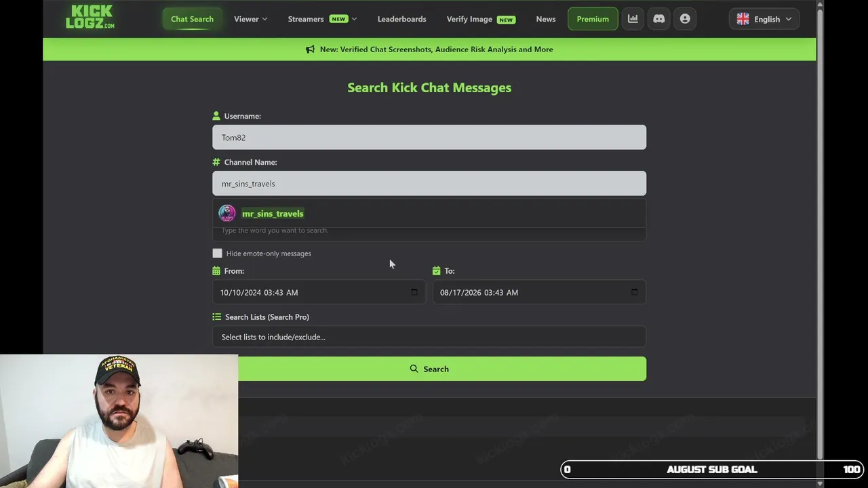Open the From date calendar picker icon
Screen dimensions: 868x488
pos(414,292)
